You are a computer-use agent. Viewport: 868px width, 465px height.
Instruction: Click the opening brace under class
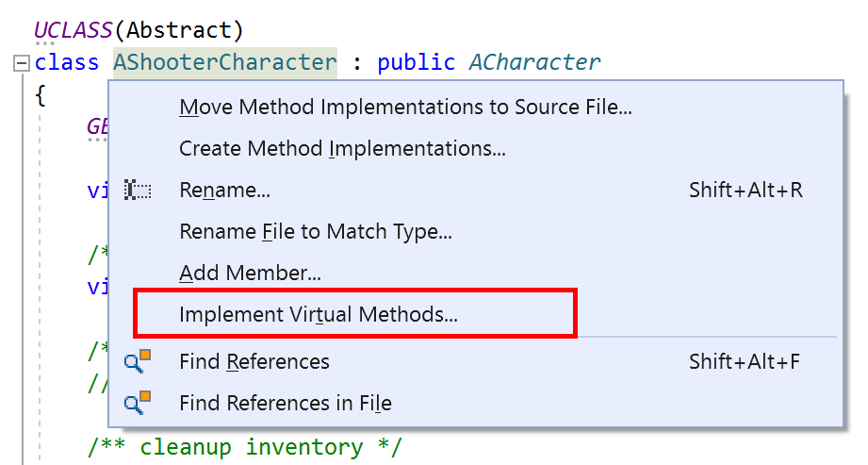click(40, 94)
